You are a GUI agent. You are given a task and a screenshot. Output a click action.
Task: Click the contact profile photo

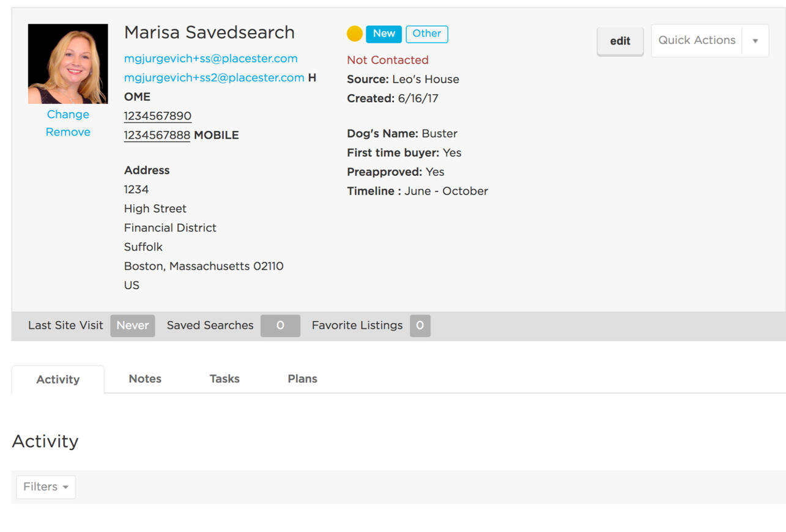coord(68,64)
